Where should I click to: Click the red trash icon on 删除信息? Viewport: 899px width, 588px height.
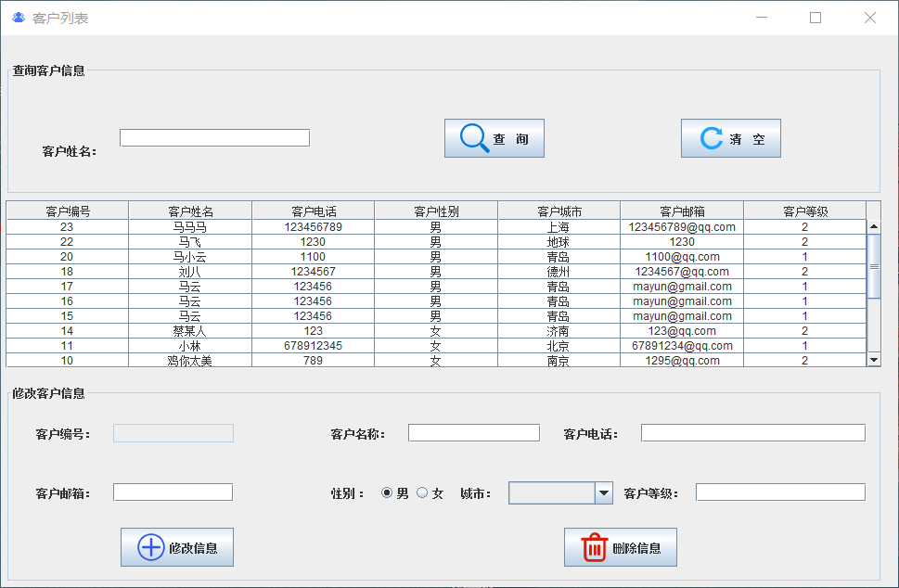point(595,547)
